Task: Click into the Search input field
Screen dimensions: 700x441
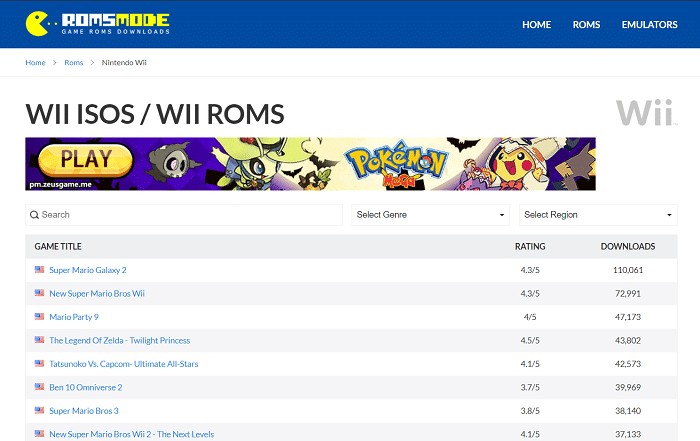Action: pos(184,215)
